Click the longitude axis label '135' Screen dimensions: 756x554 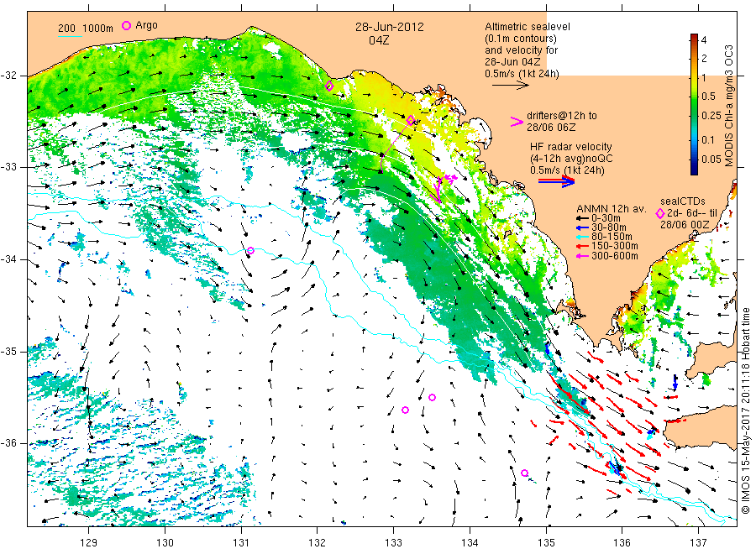(546, 543)
